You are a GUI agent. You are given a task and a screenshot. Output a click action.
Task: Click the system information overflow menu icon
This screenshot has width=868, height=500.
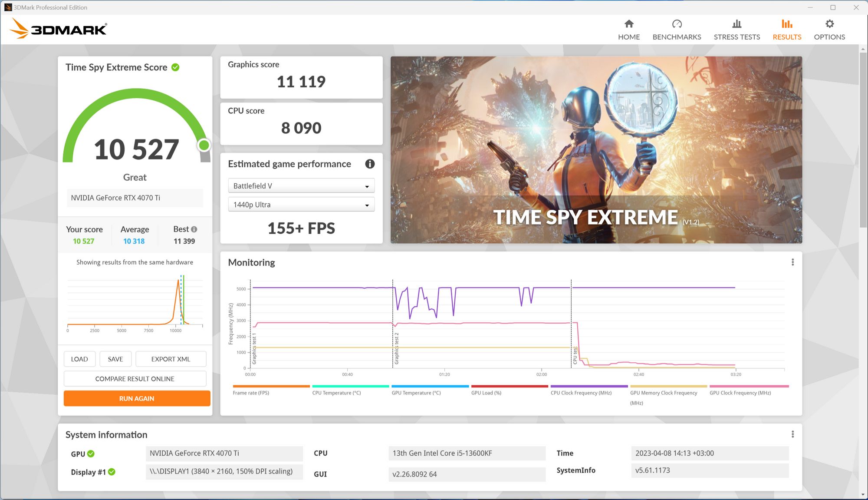[793, 434]
